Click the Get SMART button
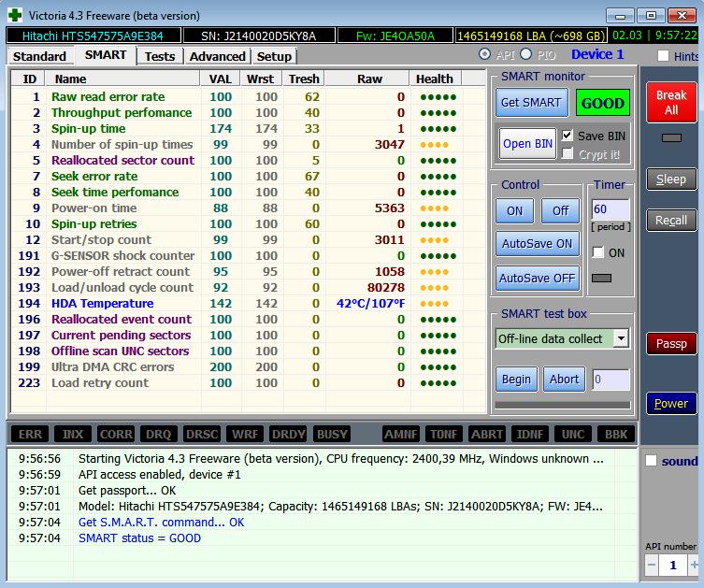Screen dimensions: 704x588 (x=532, y=102)
